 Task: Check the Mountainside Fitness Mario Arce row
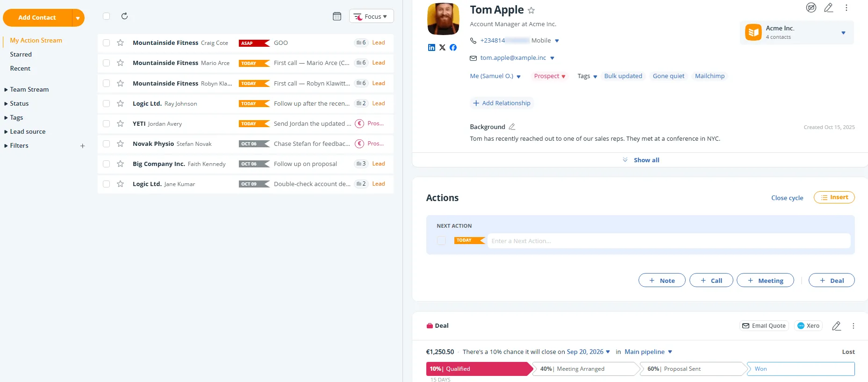pos(107,63)
